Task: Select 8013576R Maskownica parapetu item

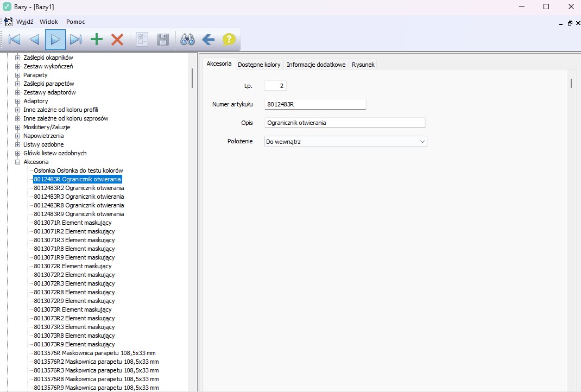Action: point(95,353)
